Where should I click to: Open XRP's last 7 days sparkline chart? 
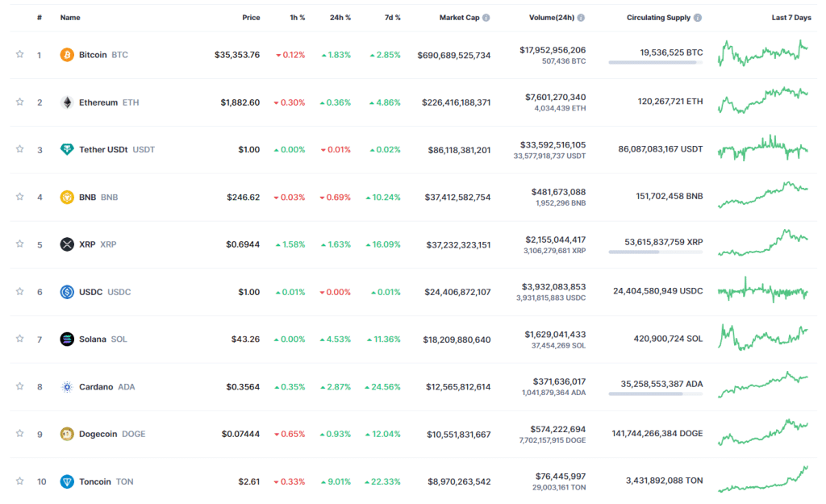click(x=763, y=243)
